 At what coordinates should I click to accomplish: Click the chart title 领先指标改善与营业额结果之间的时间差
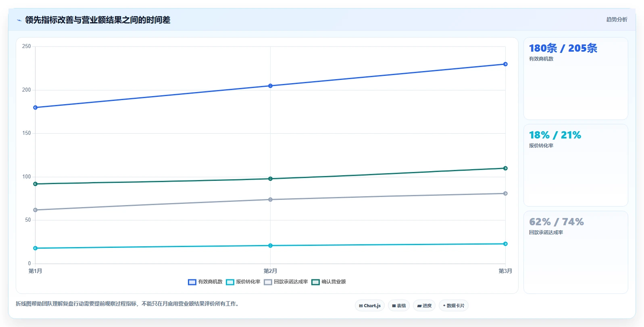pos(98,20)
